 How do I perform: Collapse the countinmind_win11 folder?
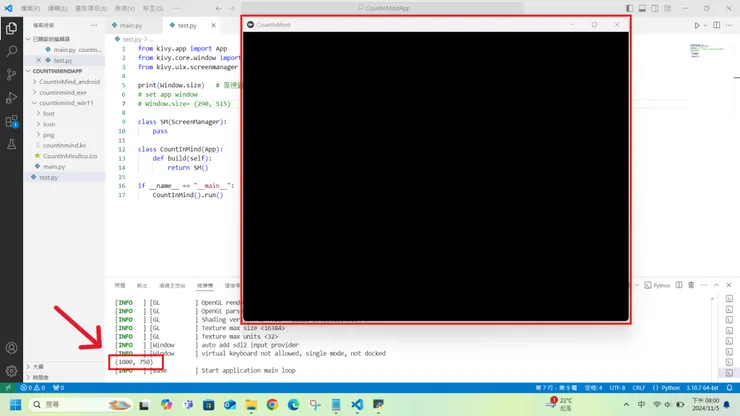click(66, 103)
